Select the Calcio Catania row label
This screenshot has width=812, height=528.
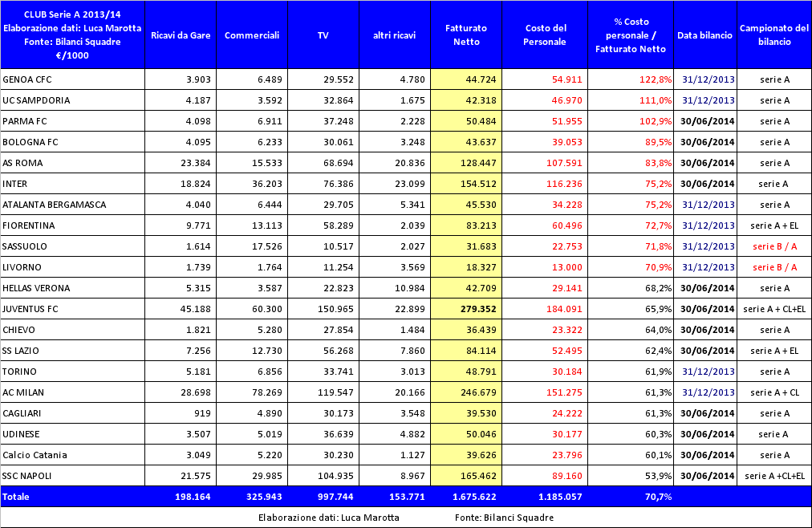(x=72, y=455)
